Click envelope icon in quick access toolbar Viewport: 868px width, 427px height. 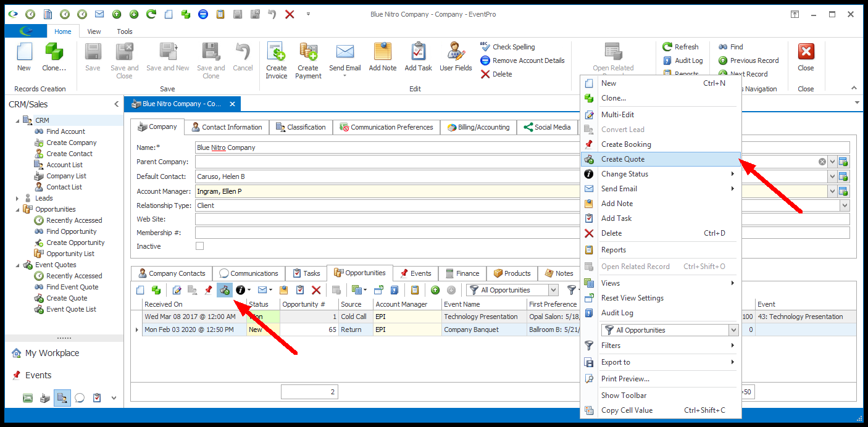click(x=99, y=14)
